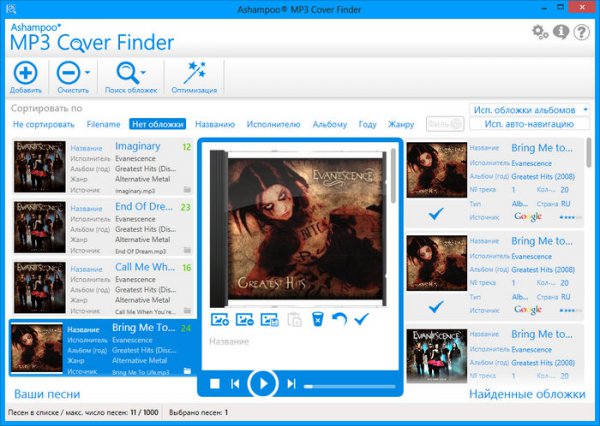Select the Imaginary song row

pos(102,167)
